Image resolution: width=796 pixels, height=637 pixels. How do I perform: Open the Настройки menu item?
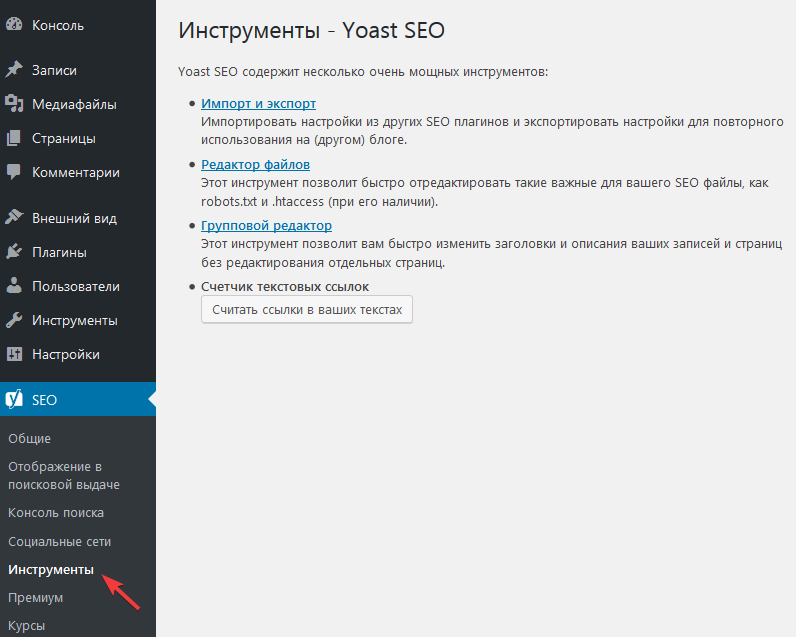(x=78, y=354)
